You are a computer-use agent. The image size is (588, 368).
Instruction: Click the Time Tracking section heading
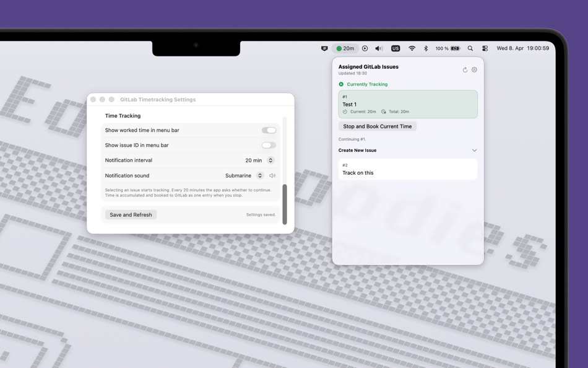point(123,116)
